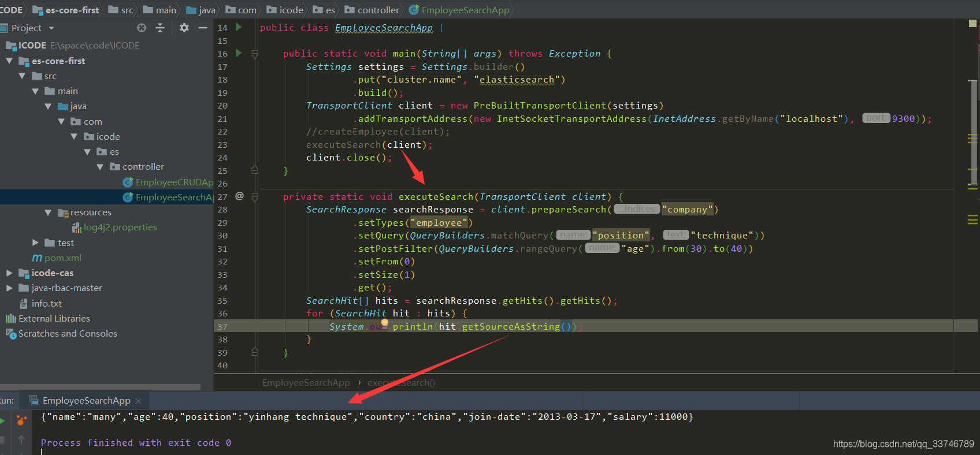Collapse the main folder
The height and width of the screenshot is (455, 980).
(35, 91)
